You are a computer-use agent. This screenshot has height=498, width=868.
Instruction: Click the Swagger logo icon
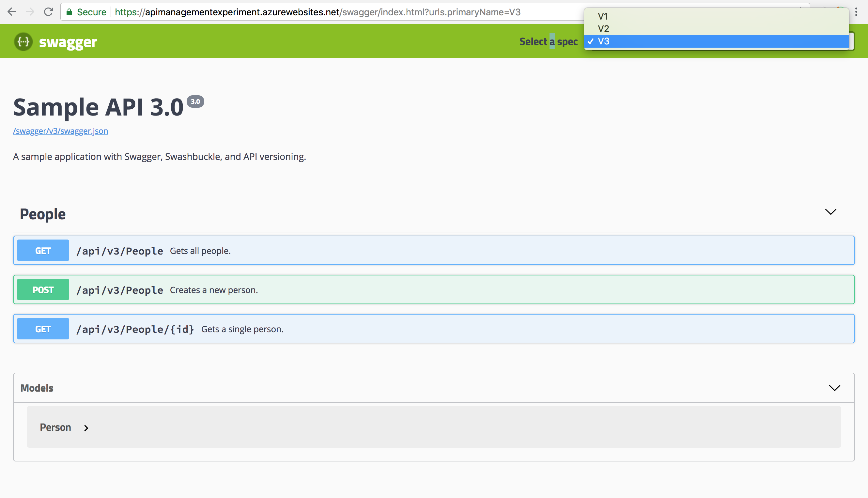click(23, 42)
